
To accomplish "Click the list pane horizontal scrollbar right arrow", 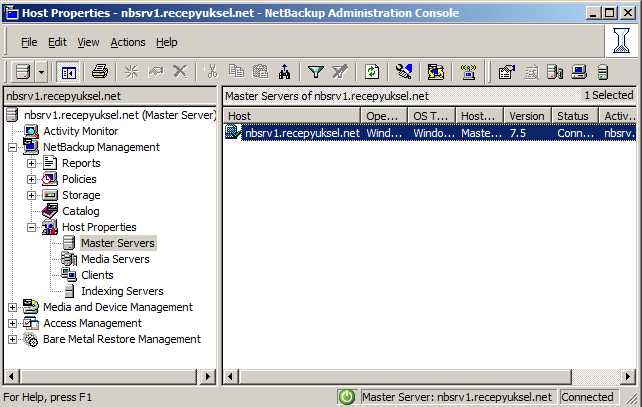I will coord(628,376).
